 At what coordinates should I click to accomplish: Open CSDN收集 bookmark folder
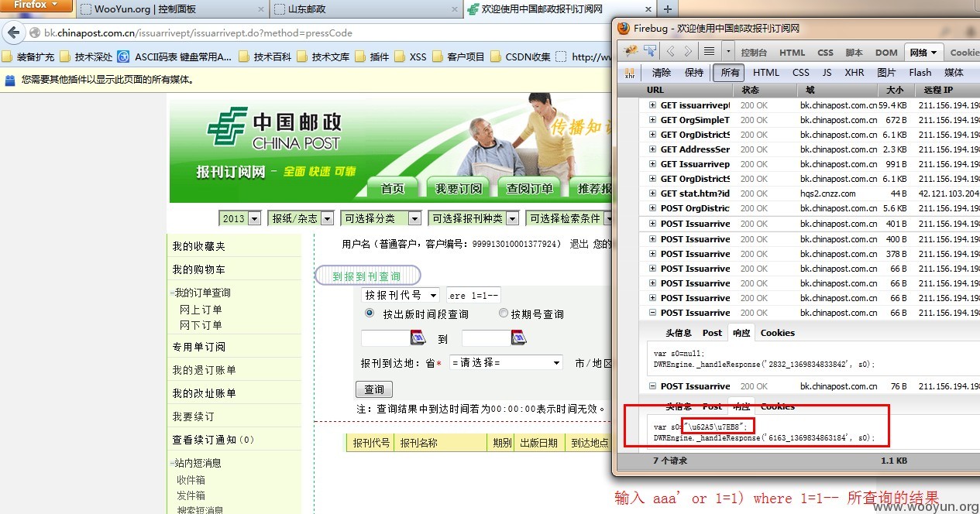[x=521, y=57]
